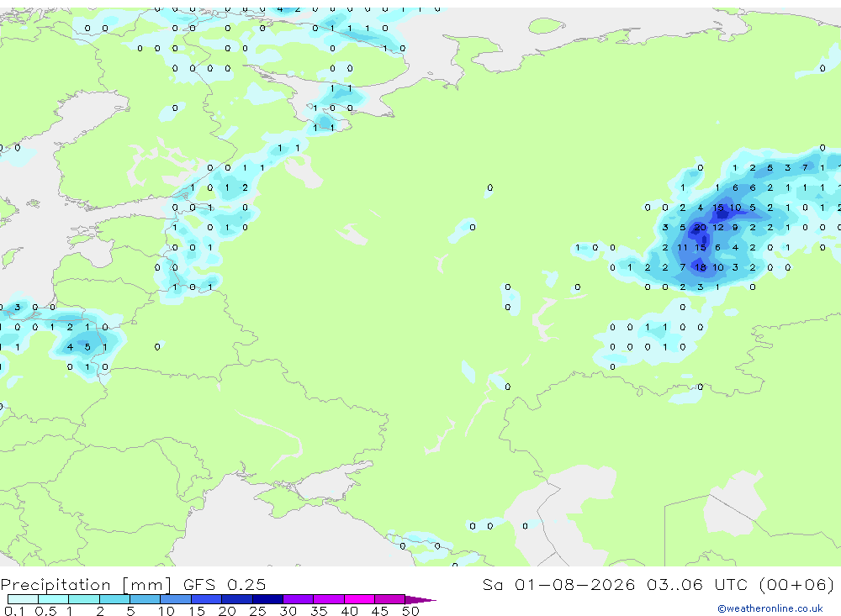Click the map value "9" in the rain area
841x616 pixels.
(735, 227)
